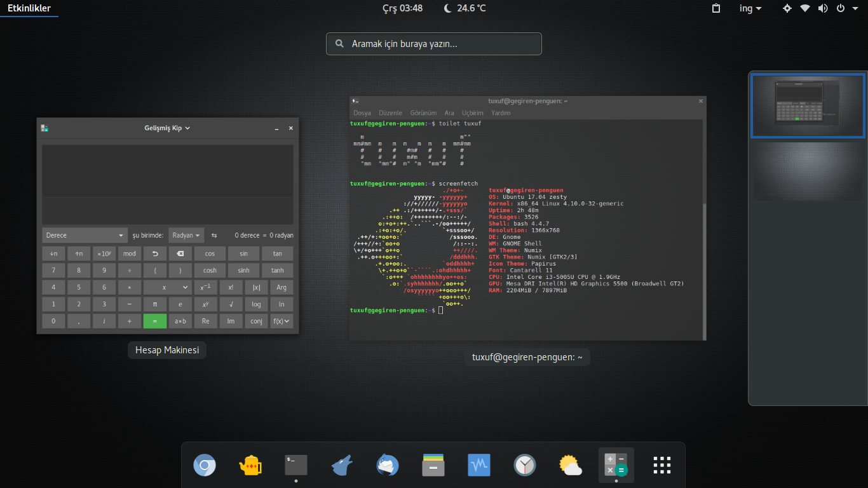Click digit 7 on calculator
Viewport: 868px width, 488px height.
(x=53, y=270)
